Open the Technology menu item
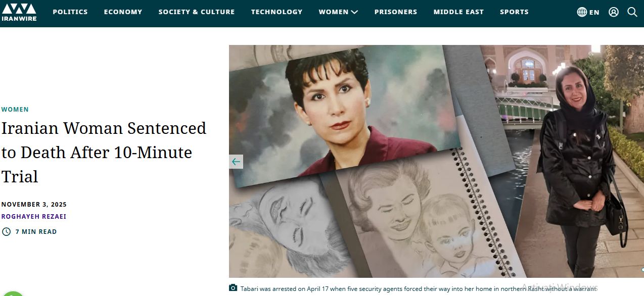 (x=277, y=12)
